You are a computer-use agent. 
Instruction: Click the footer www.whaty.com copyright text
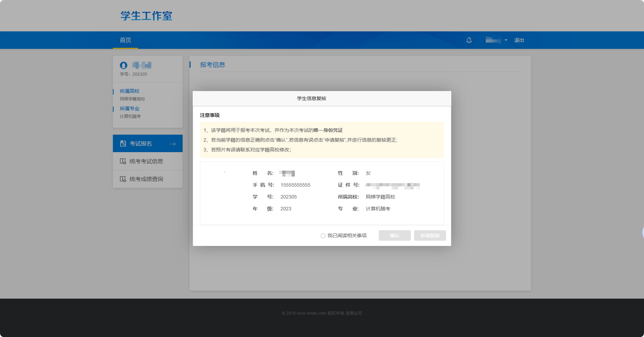pyautogui.click(x=322, y=313)
